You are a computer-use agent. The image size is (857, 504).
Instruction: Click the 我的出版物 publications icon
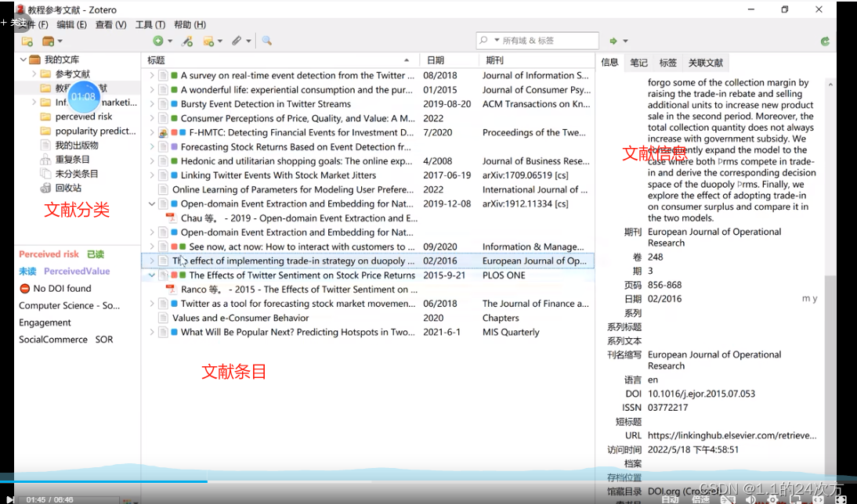coord(45,146)
